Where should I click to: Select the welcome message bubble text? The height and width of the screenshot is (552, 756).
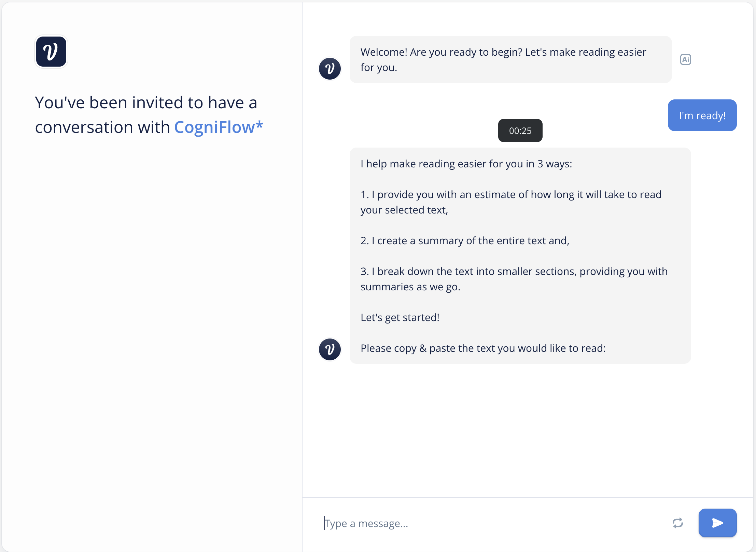pyautogui.click(x=510, y=59)
